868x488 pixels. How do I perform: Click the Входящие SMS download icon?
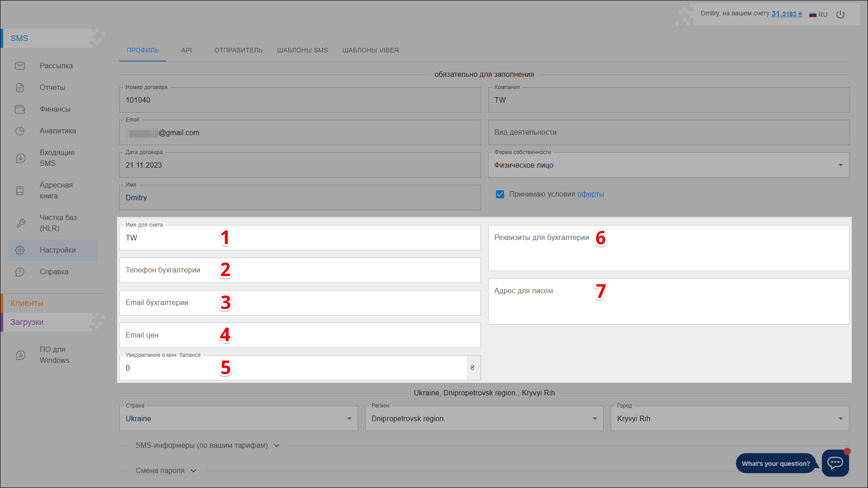click(x=20, y=158)
